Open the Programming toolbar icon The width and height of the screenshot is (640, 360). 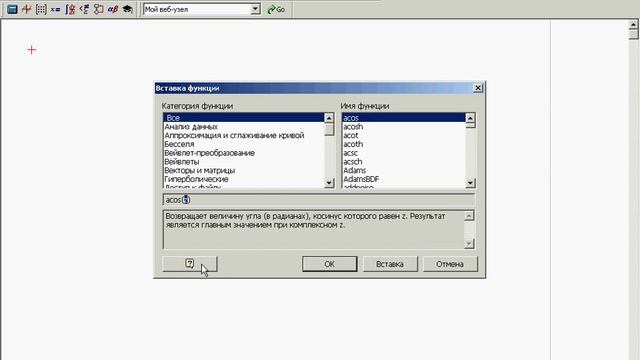pyautogui.click(x=98, y=9)
